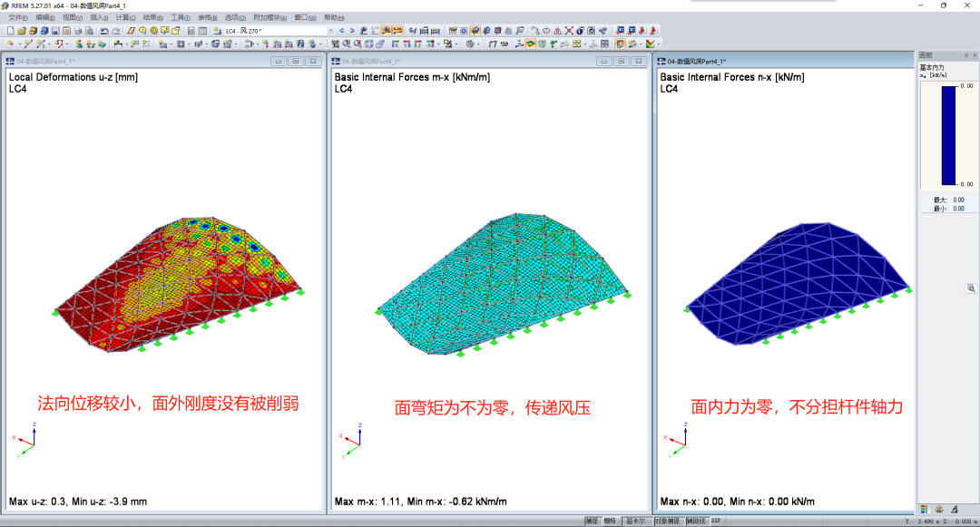Click the magnifier icon beside the results panel
This screenshot has height=527, width=980.
tap(971, 288)
